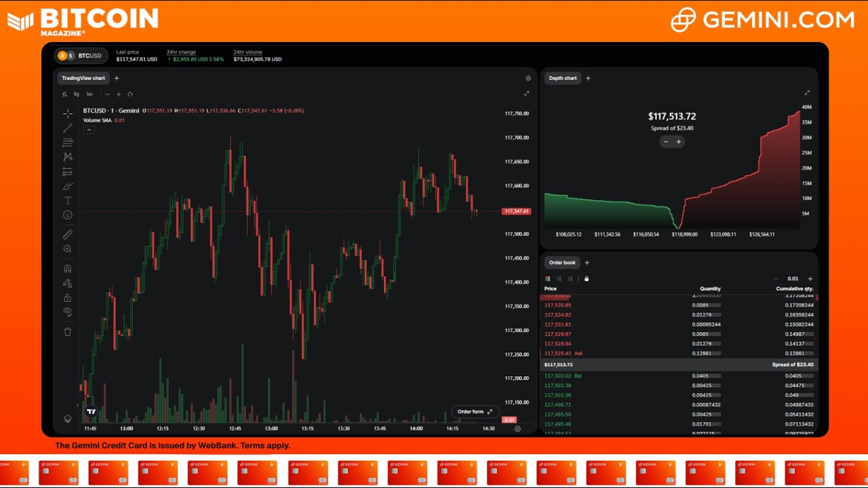Screen dimensions: 868x488
Task: Select the ask row priced 117,531.81
Action: [679, 325]
